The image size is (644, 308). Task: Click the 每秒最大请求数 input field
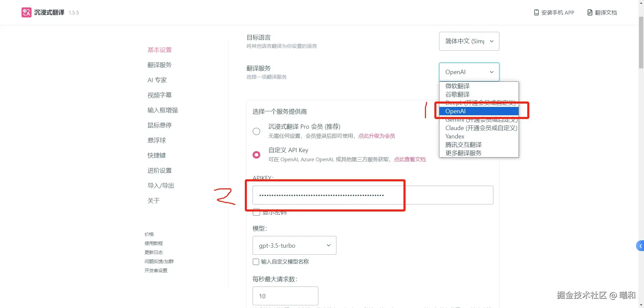tap(285, 296)
